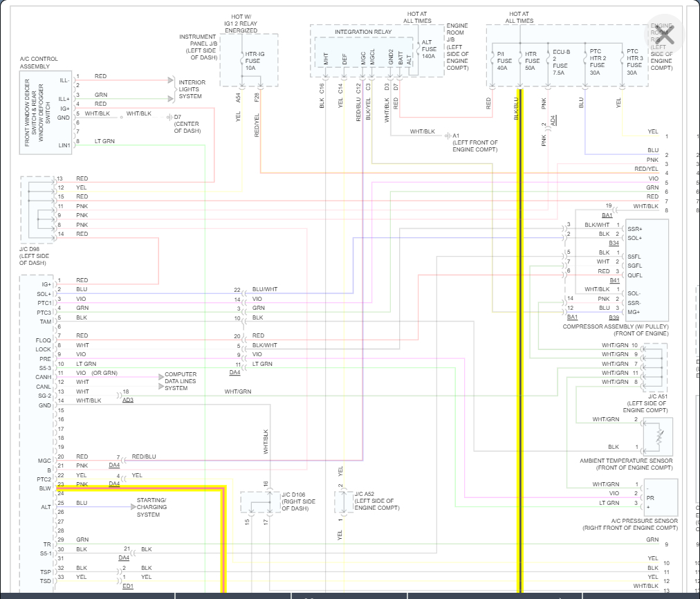Click the ENGINE ROOM J/B label by ALT fuse
Viewport: 700px width, 599px height.
pyautogui.click(x=458, y=47)
